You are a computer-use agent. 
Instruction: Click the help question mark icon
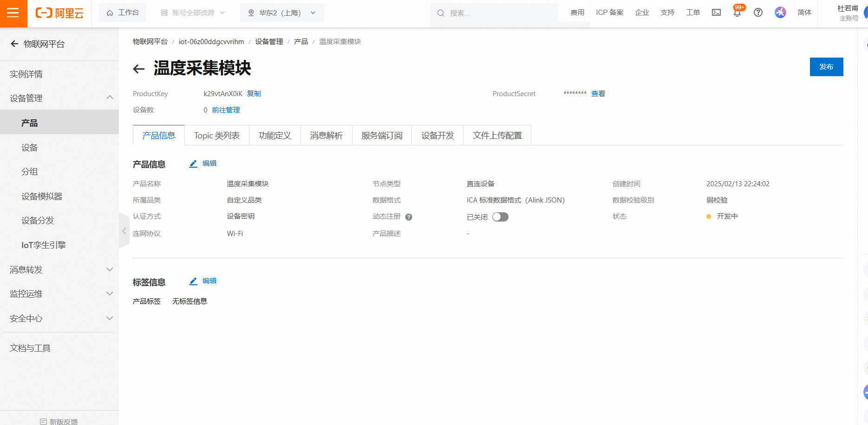tap(758, 13)
